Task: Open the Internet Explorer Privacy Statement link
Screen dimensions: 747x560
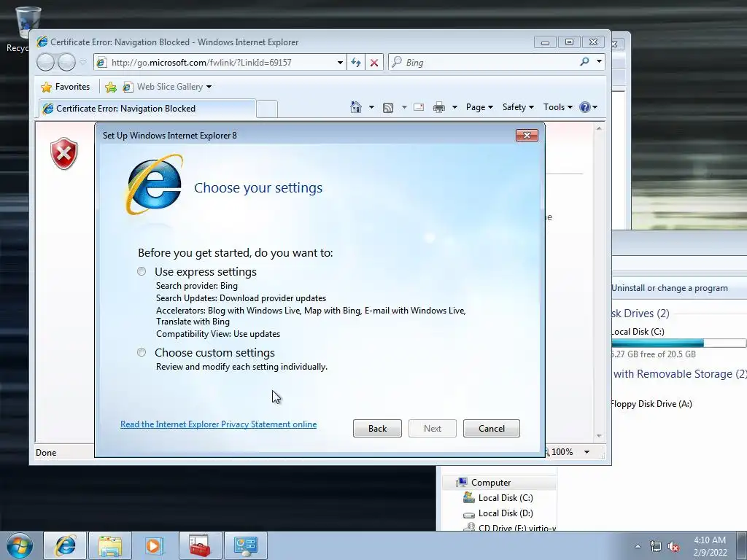Action: coord(218,424)
